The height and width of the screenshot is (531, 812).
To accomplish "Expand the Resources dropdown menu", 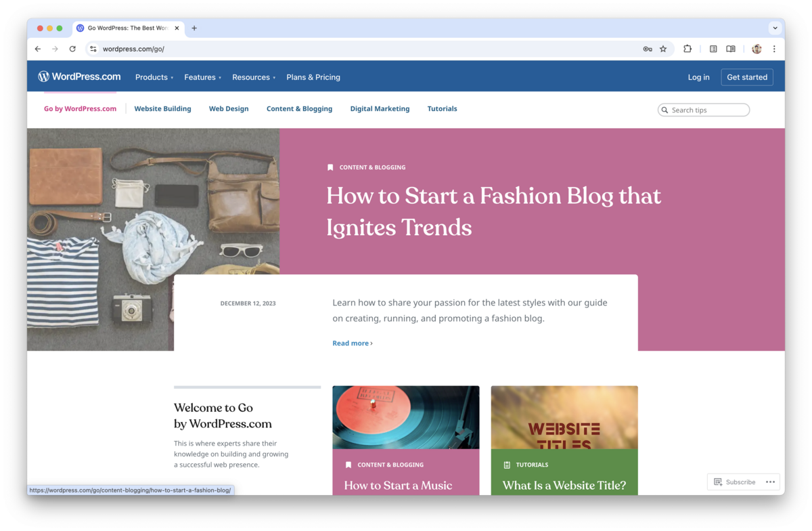I will point(254,77).
